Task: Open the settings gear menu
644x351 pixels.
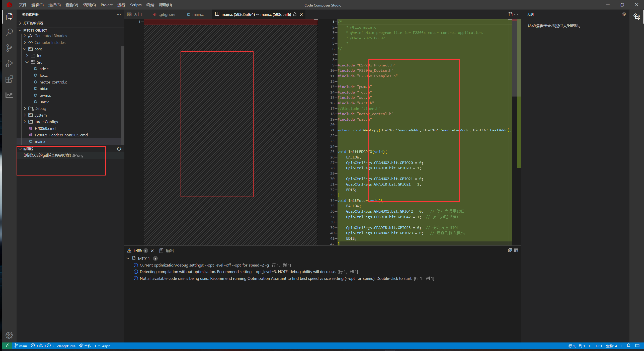Action: (9, 335)
